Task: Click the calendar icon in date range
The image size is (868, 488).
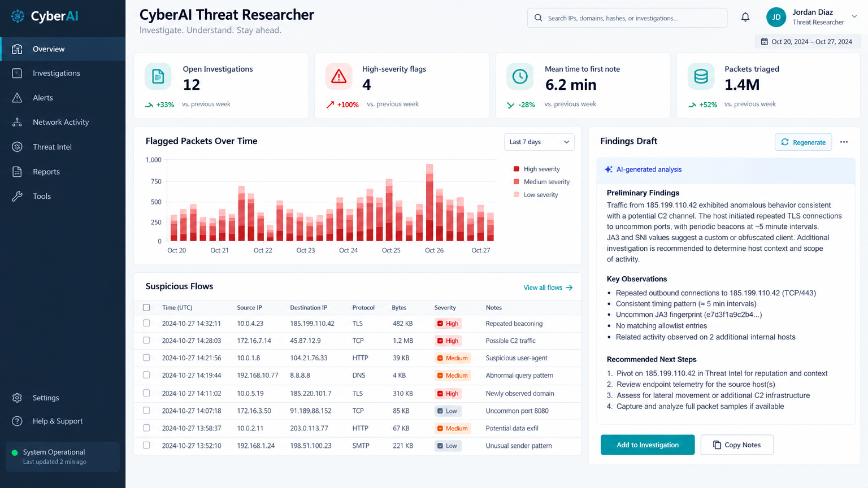Action: click(765, 42)
